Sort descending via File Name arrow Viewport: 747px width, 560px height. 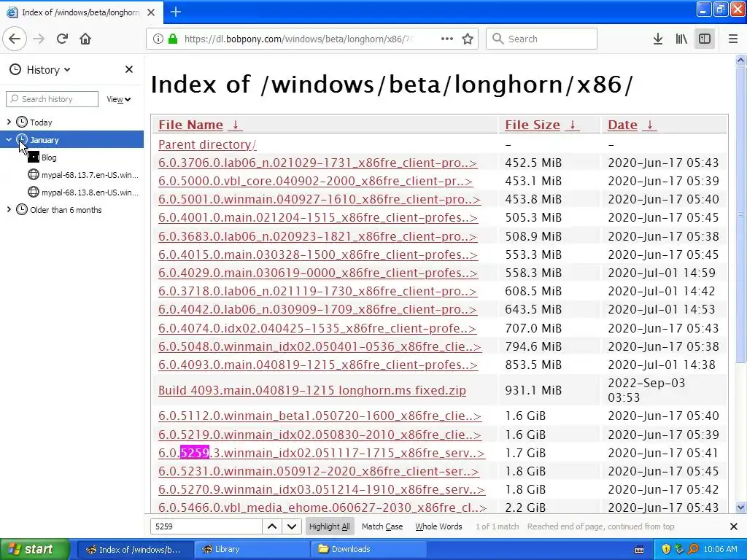click(x=236, y=125)
